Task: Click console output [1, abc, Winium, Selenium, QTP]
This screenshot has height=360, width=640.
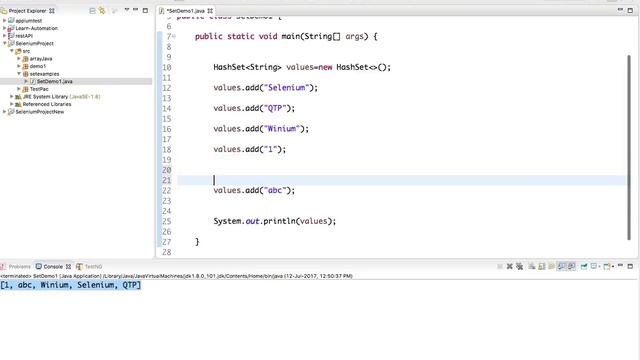Action: coord(71,285)
